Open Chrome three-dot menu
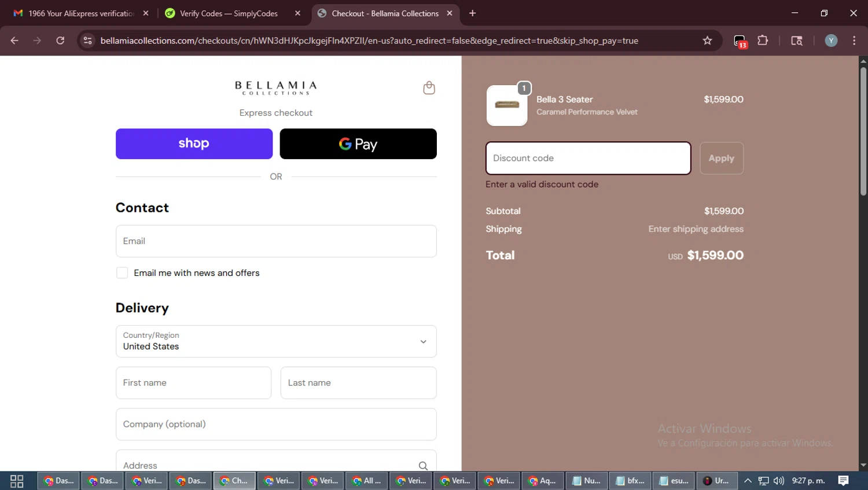The height and width of the screenshot is (490, 868). click(x=854, y=40)
